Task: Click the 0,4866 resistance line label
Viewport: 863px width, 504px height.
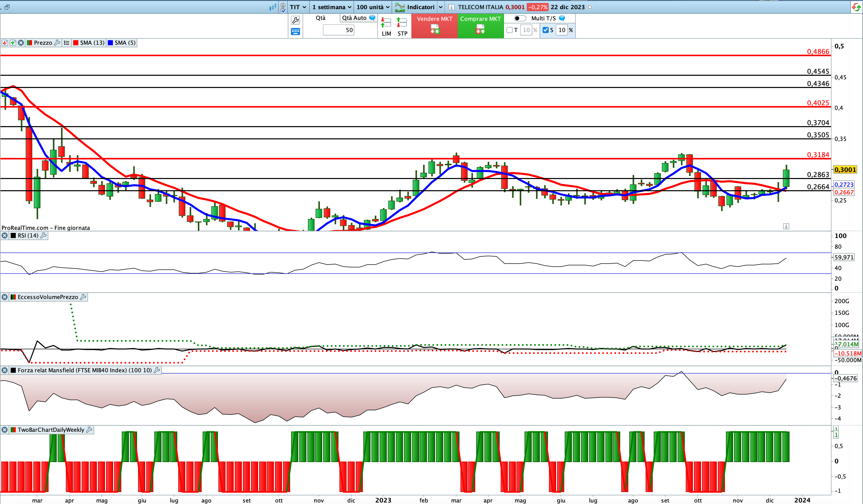Action: [x=818, y=52]
